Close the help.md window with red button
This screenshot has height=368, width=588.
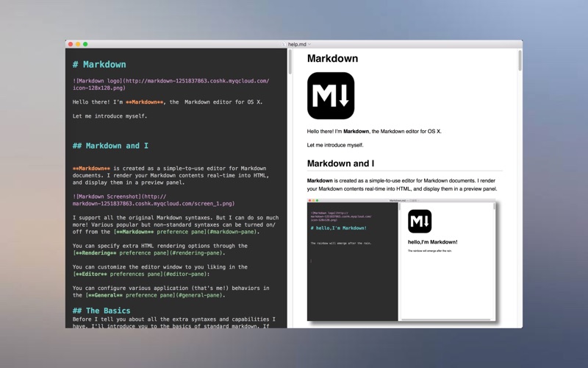[x=70, y=44]
